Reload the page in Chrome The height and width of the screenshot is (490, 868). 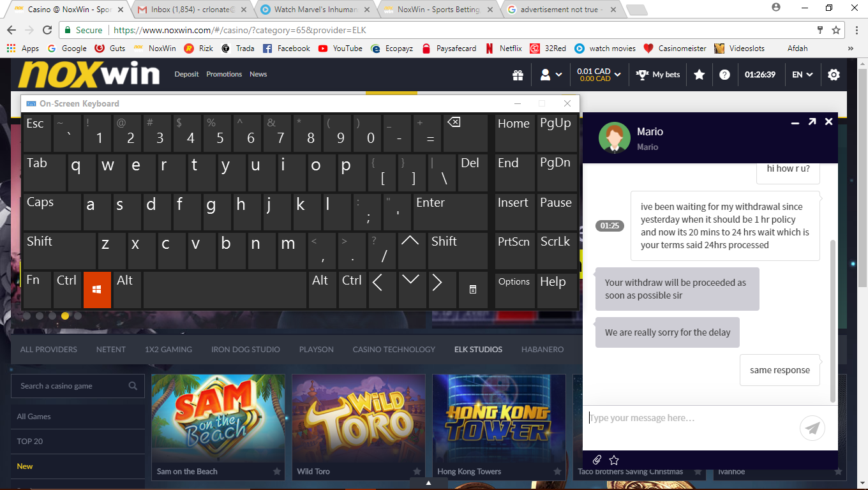[x=47, y=30]
